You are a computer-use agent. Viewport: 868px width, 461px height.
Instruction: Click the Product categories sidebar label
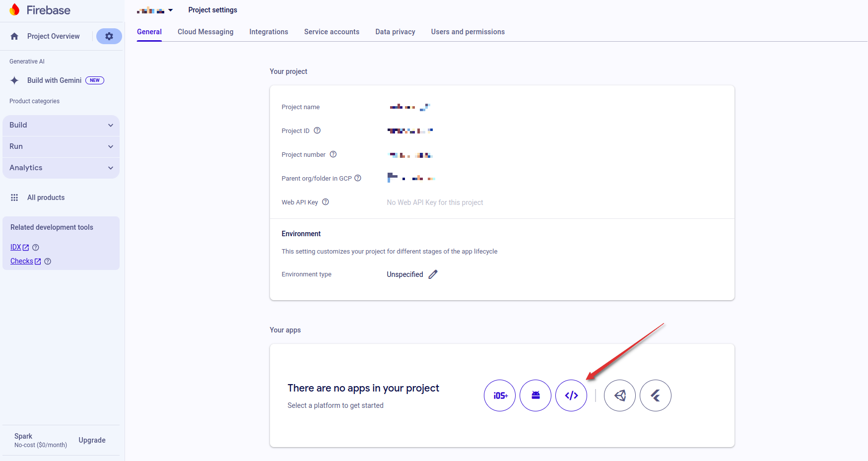point(34,101)
